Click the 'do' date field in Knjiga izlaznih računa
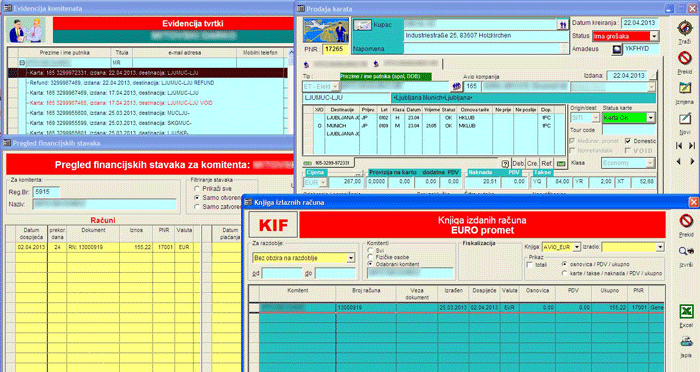Screen dimensions: 700x372 pyautogui.click(x=336, y=273)
